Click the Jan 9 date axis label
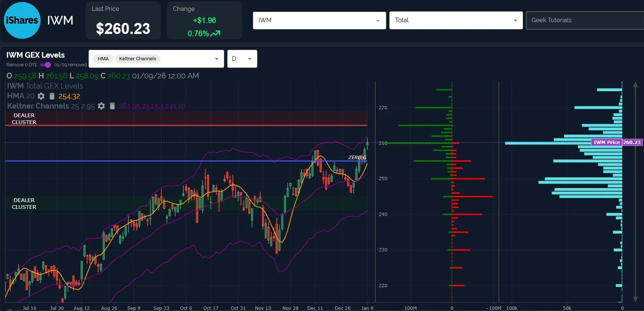Screen dimensions: 644x311 tap(367, 308)
